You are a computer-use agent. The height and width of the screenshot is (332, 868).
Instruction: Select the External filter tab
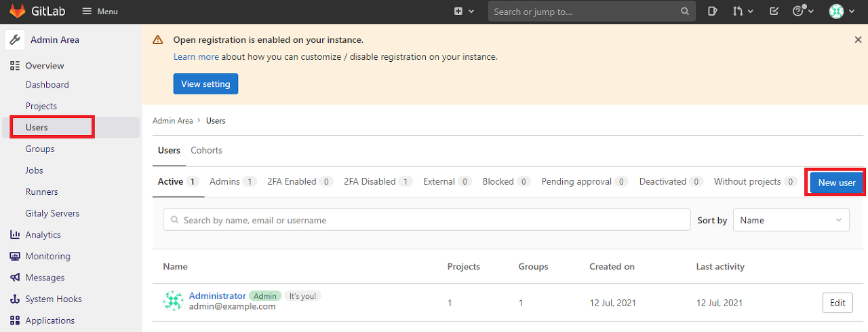click(x=447, y=182)
